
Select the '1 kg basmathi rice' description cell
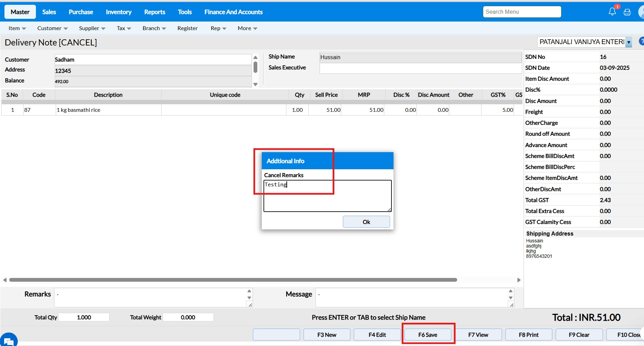pyautogui.click(x=108, y=110)
